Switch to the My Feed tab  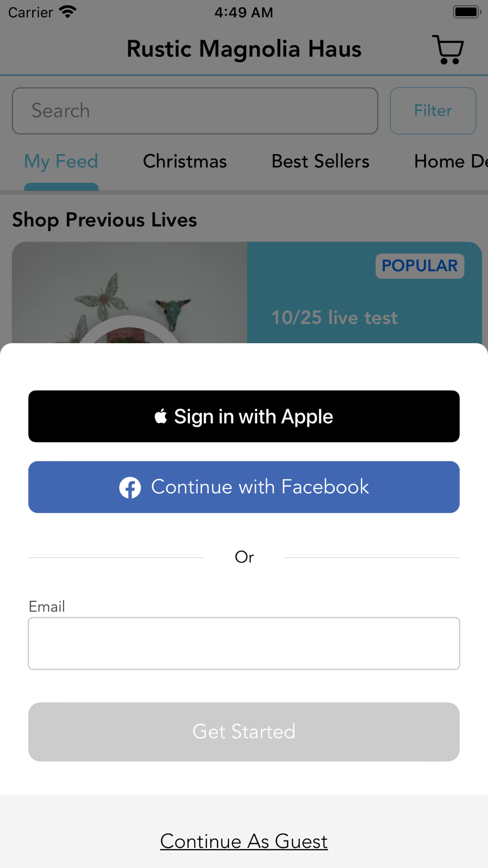pyautogui.click(x=61, y=162)
